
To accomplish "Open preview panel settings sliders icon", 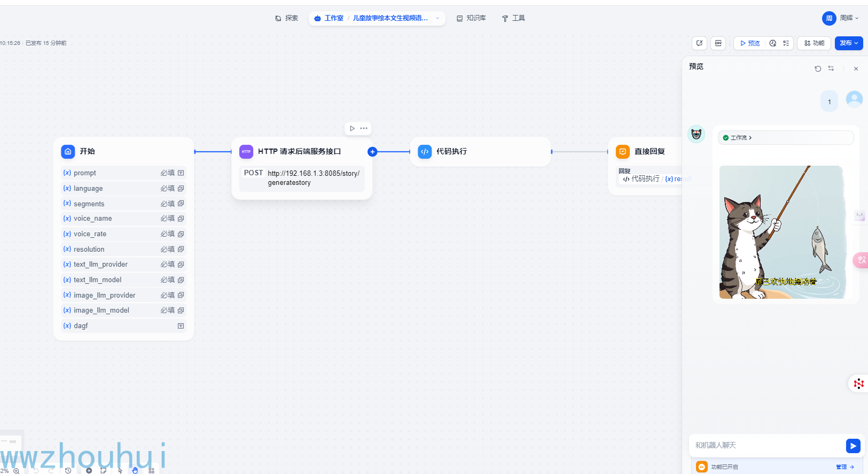I will tap(831, 68).
